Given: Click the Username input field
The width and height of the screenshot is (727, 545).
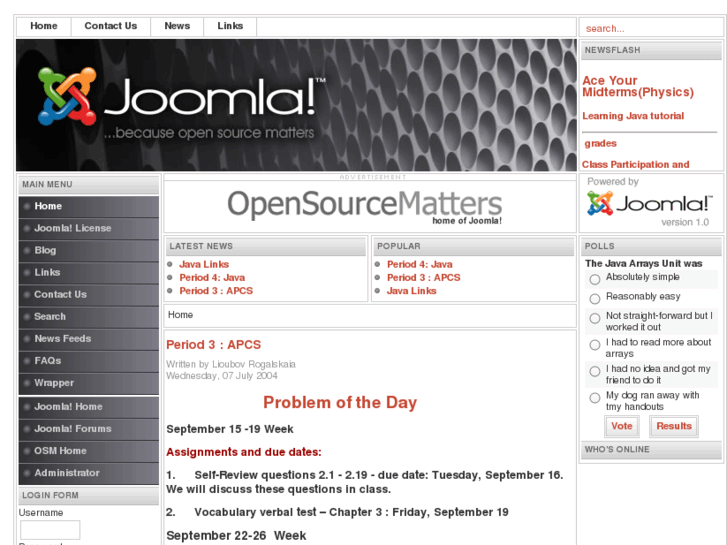Looking at the screenshot, I should click(50, 530).
